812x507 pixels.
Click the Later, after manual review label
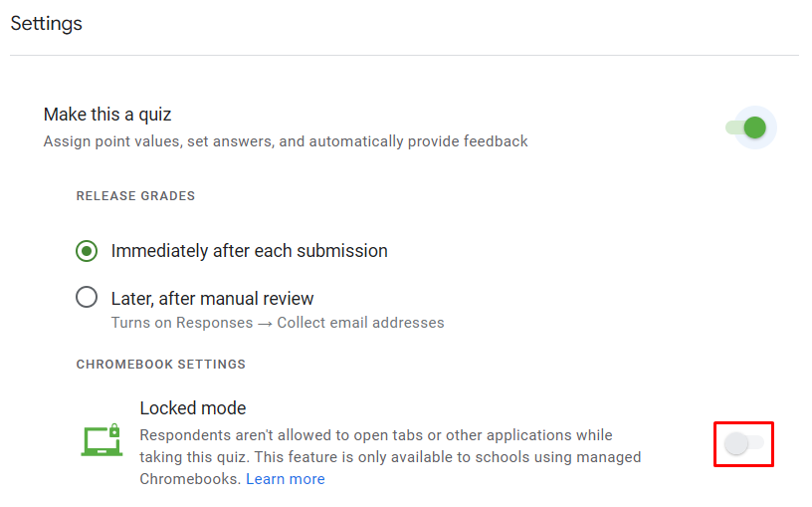click(x=212, y=299)
